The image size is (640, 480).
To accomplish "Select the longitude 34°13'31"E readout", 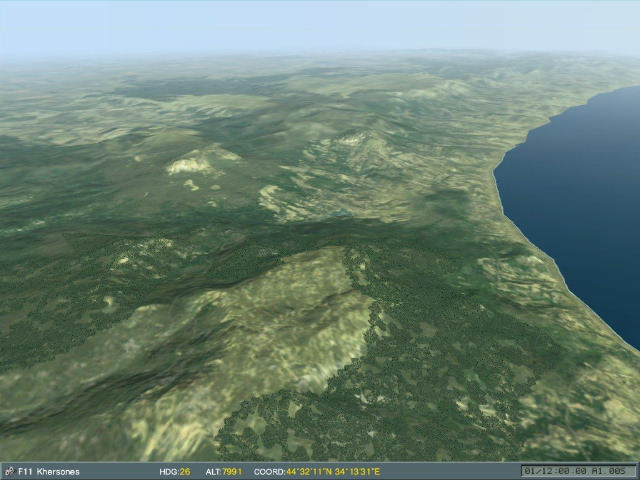I will coord(357,471).
